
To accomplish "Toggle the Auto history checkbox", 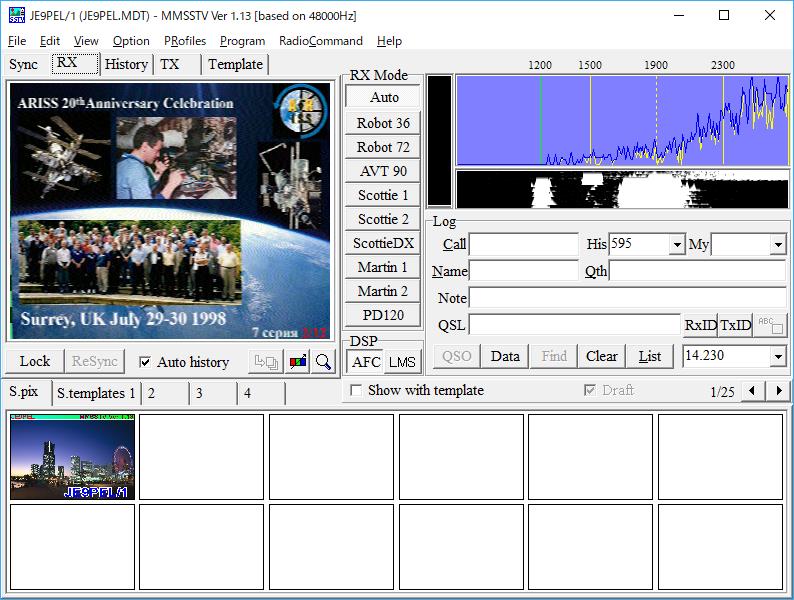I will (x=145, y=362).
